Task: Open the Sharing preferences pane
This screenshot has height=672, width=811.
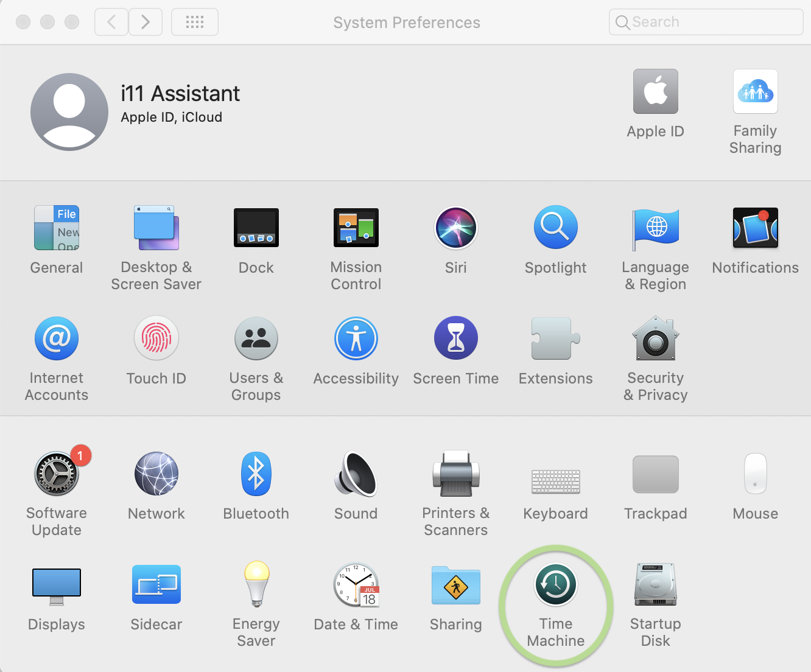Action: [x=456, y=584]
